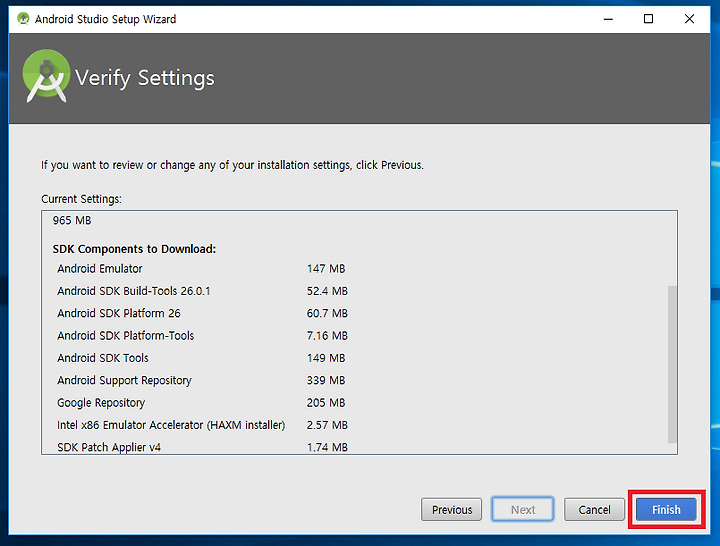
Task: Click the Current Settings label
Action: (x=81, y=199)
